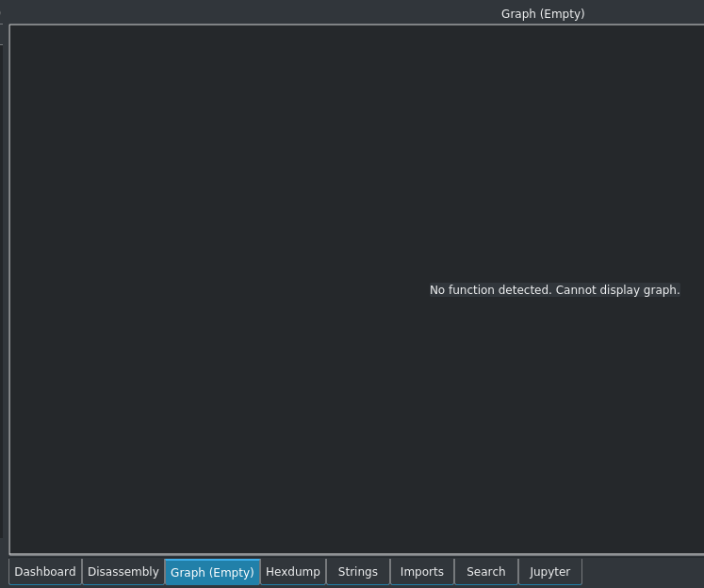Open the Disassembly tab

pyautogui.click(x=123, y=572)
